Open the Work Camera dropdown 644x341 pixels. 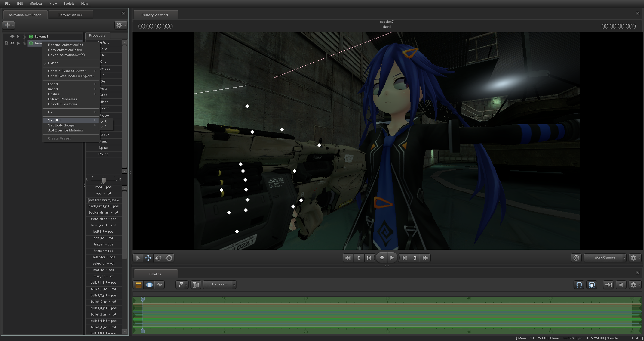coord(605,258)
